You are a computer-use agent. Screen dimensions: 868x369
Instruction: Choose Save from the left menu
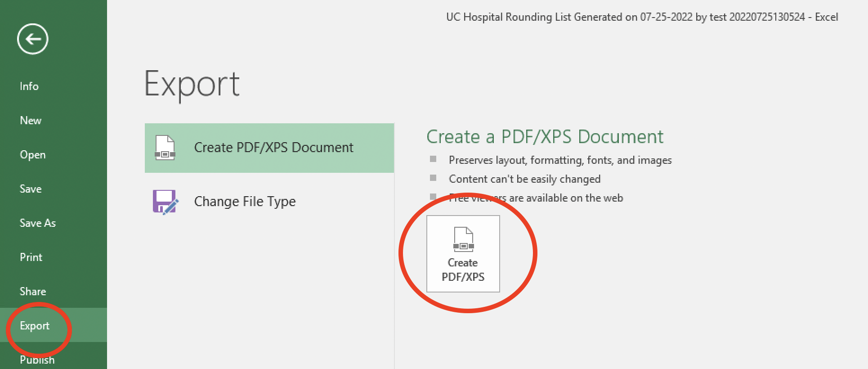pyautogui.click(x=31, y=189)
